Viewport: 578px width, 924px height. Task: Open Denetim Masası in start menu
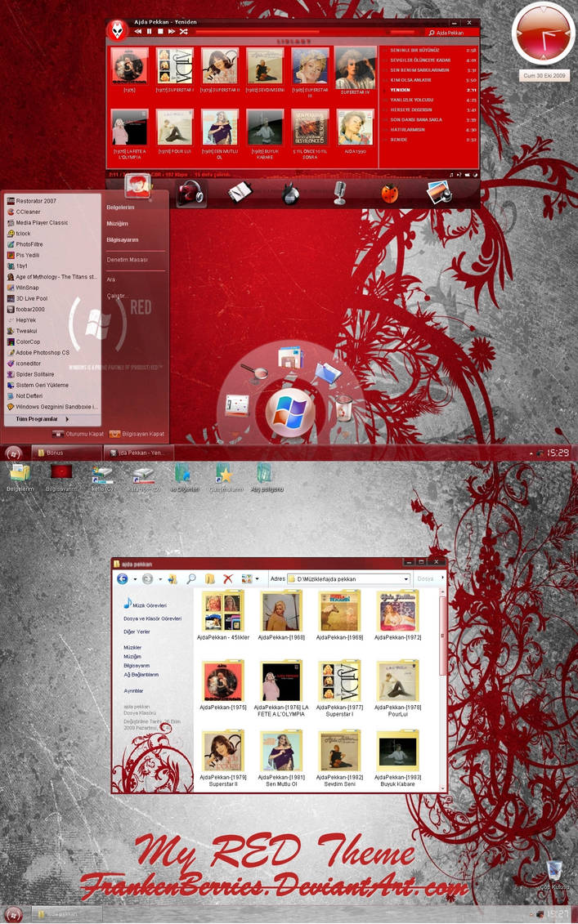[128, 259]
